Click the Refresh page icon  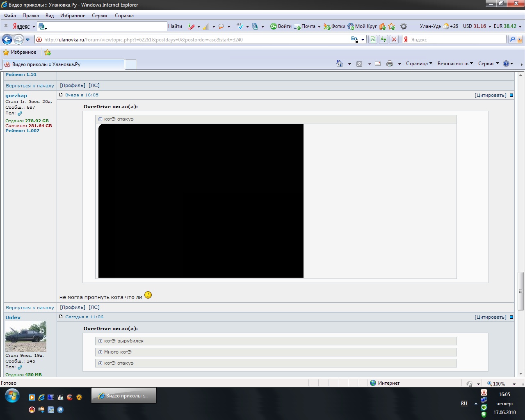tap(383, 40)
